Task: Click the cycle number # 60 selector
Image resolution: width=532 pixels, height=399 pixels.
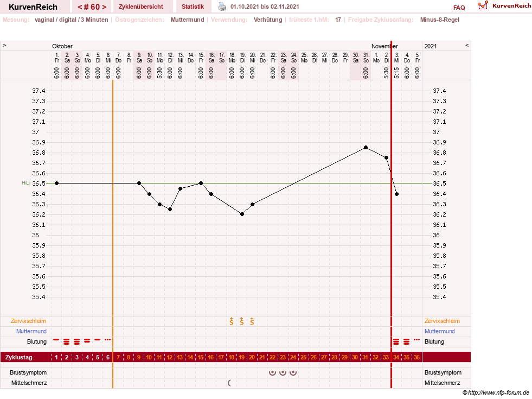Action: (x=92, y=7)
